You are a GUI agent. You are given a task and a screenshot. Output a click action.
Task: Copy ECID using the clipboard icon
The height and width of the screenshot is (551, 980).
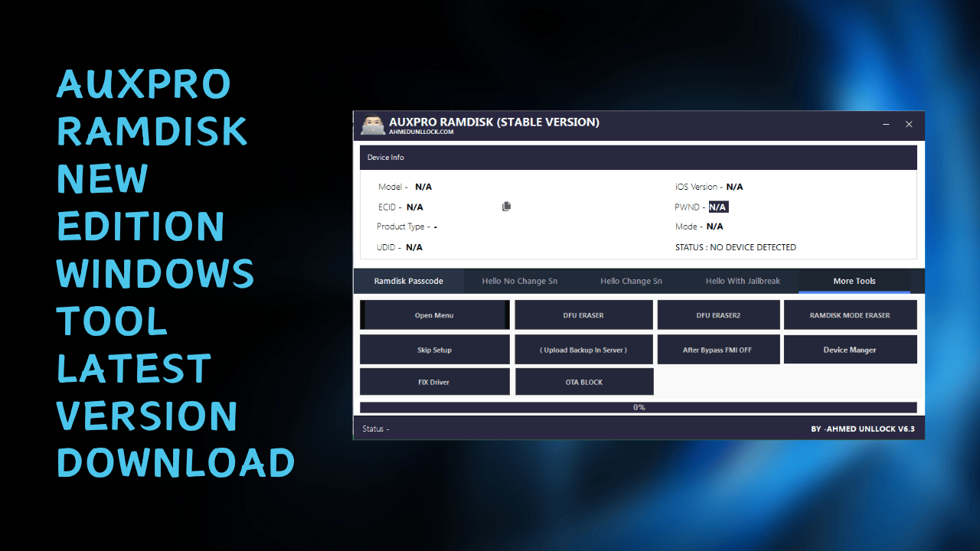click(x=506, y=207)
